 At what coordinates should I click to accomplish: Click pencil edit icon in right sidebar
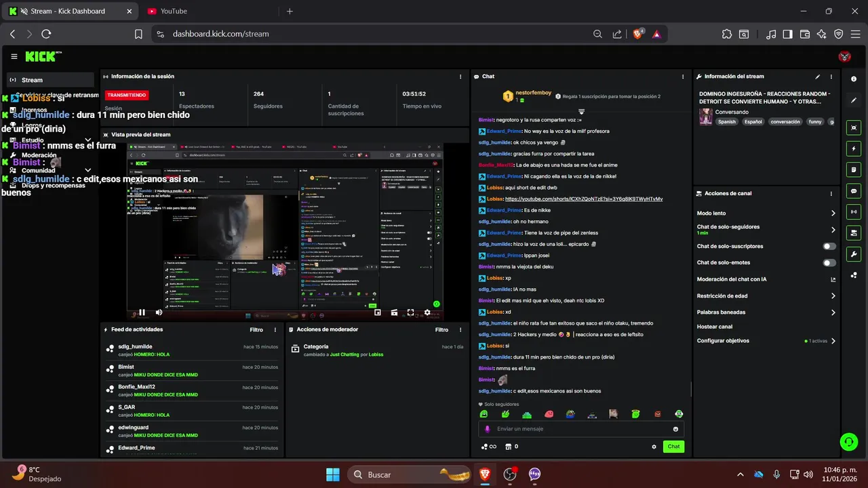click(x=854, y=100)
